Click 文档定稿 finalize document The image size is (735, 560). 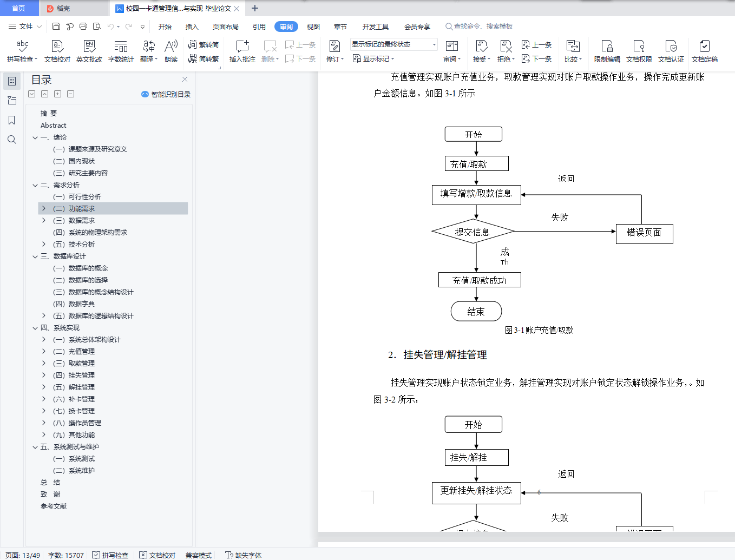coord(705,51)
